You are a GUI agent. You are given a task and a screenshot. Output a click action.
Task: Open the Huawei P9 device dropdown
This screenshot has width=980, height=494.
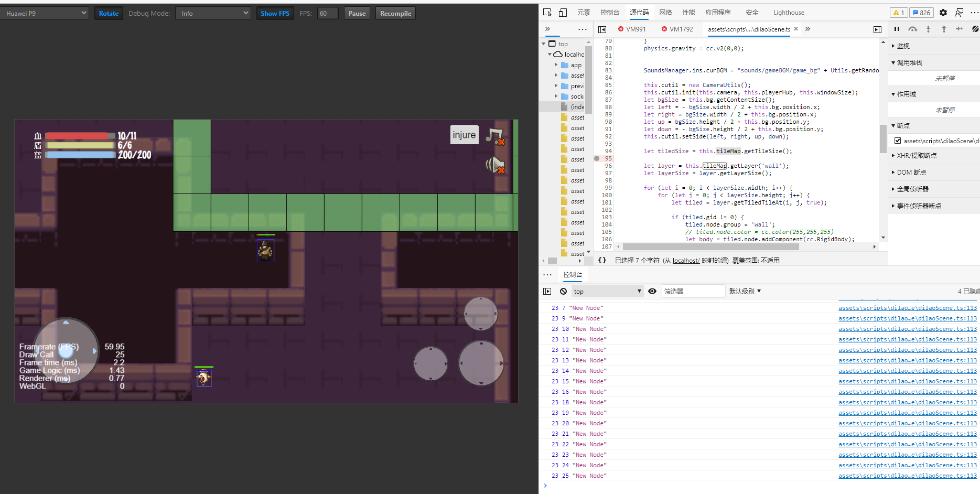45,13
